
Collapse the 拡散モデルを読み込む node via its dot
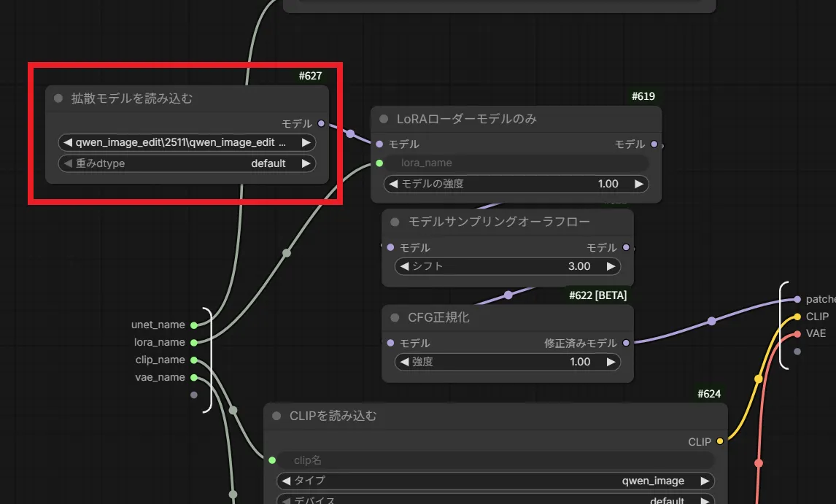[58, 98]
